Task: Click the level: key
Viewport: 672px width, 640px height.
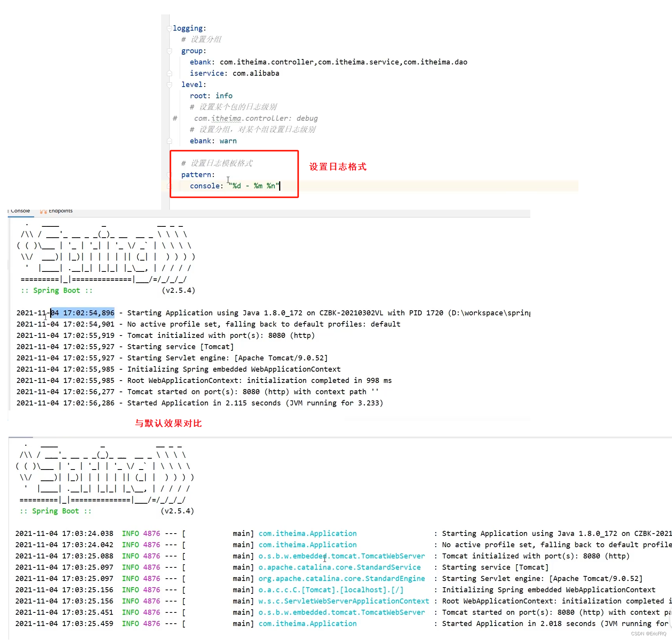Action: click(194, 85)
